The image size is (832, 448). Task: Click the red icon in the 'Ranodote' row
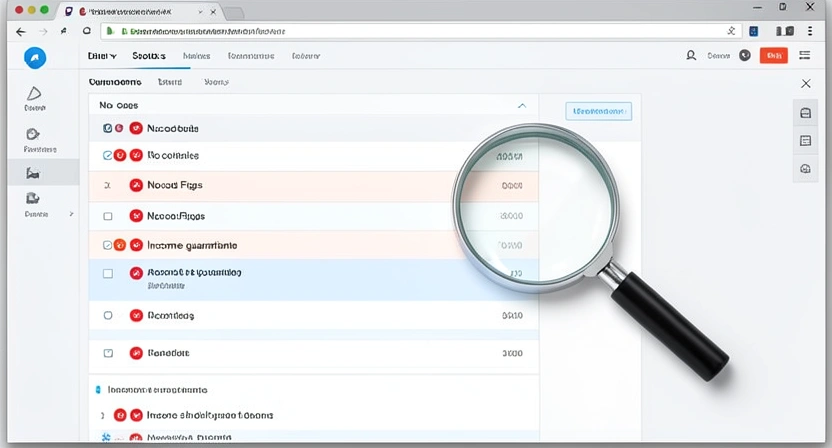tap(136, 353)
